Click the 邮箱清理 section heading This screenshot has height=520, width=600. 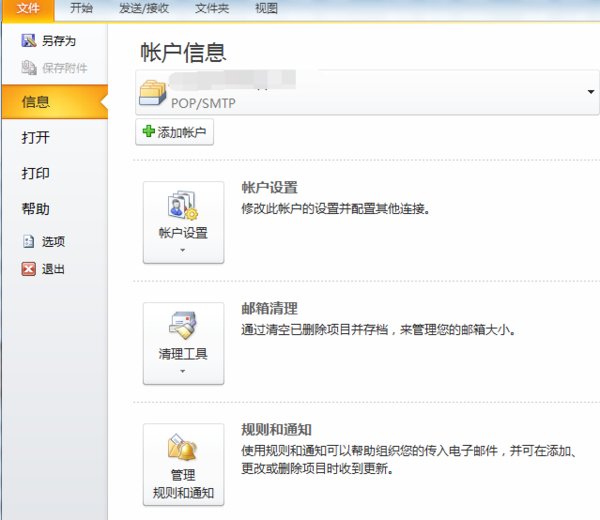click(x=269, y=308)
